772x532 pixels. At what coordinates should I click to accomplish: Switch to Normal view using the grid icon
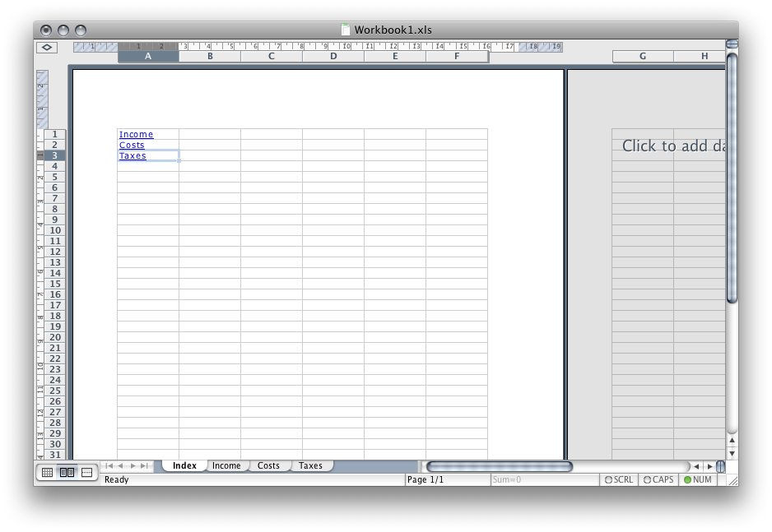[47, 473]
